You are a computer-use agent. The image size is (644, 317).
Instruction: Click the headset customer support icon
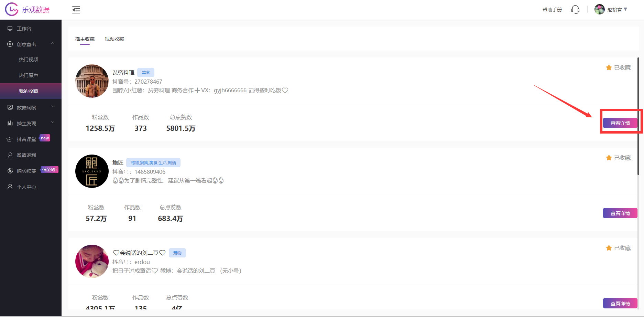pyautogui.click(x=575, y=10)
